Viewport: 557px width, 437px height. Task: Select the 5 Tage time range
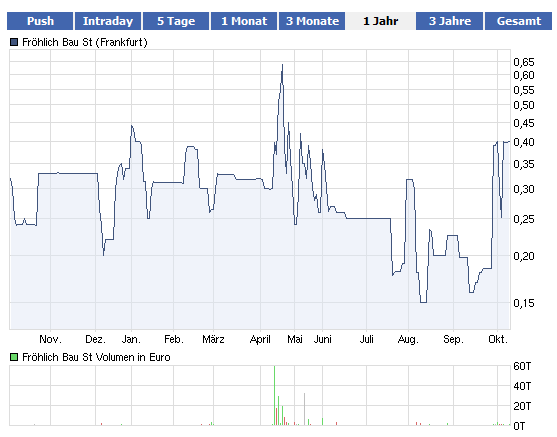click(x=176, y=21)
